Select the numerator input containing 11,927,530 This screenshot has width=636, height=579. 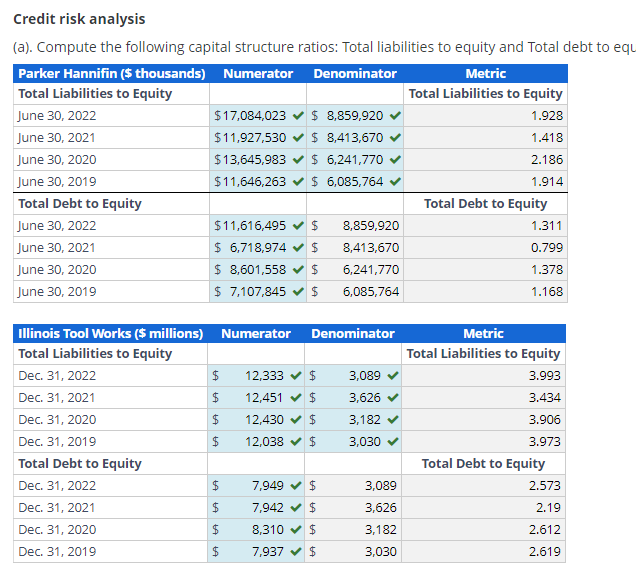258,138
